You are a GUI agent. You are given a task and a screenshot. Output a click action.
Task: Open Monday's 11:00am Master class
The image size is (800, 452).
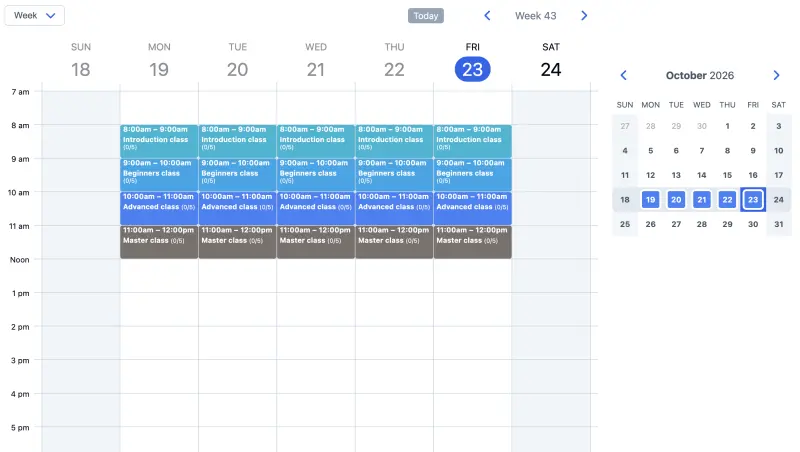tap(159, 242)
